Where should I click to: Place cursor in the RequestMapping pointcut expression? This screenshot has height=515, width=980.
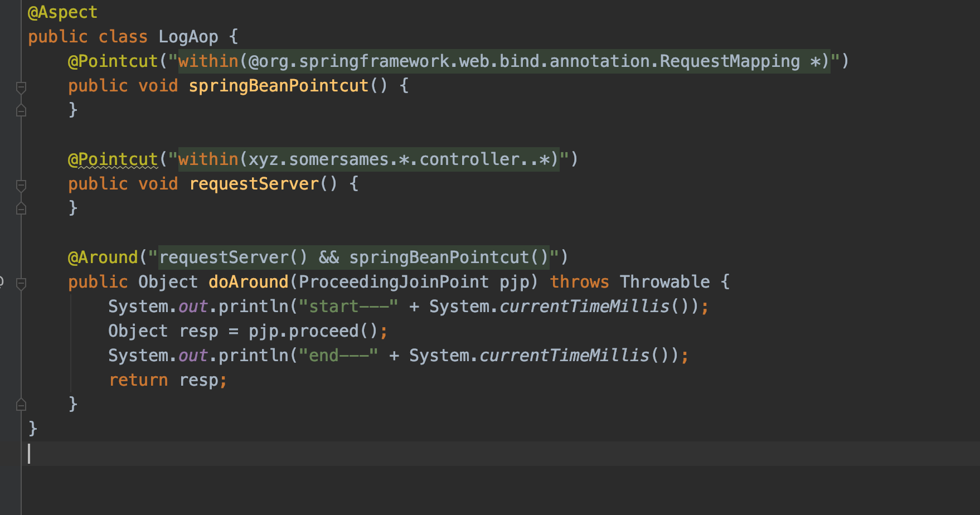502,61
